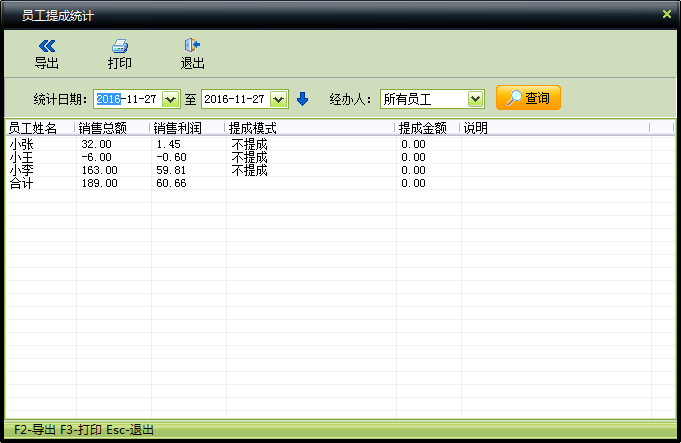Click 不提成 in 小李's row
Viewport: 681px width, 443px height.
point(249,170)
